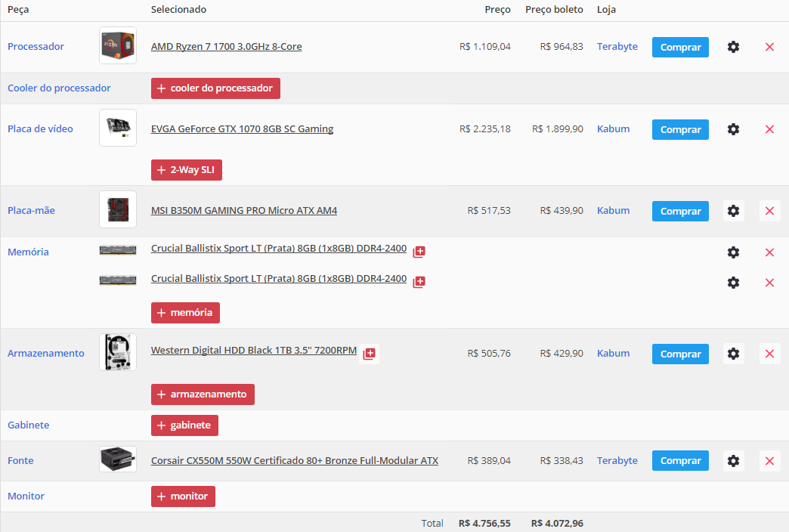Open MSI B350M GAMING PRO Micro ATX link
The width and height of the screenshot is (789, 532).
pos(244,210)
